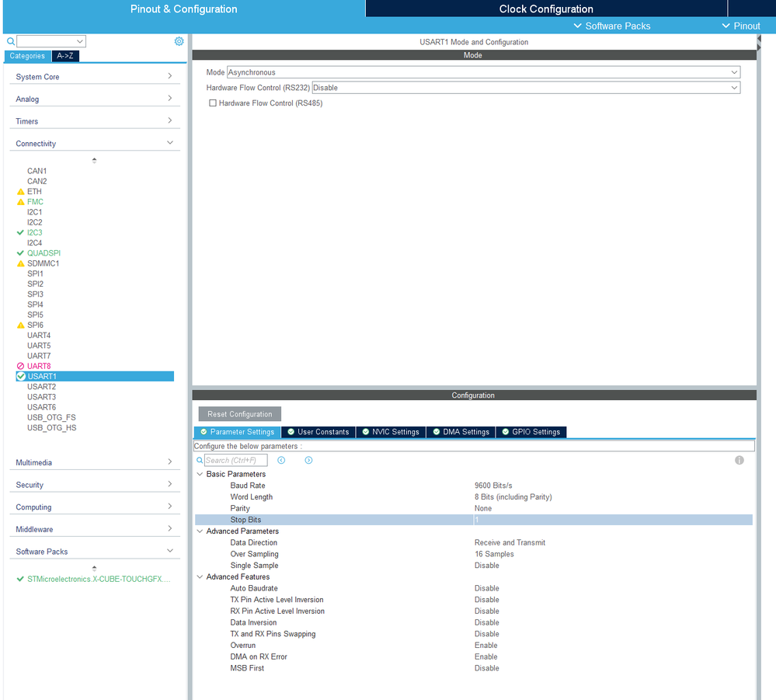Click the MSB First value Disable
Screen dimensions: 776x700
pos(487,668)
